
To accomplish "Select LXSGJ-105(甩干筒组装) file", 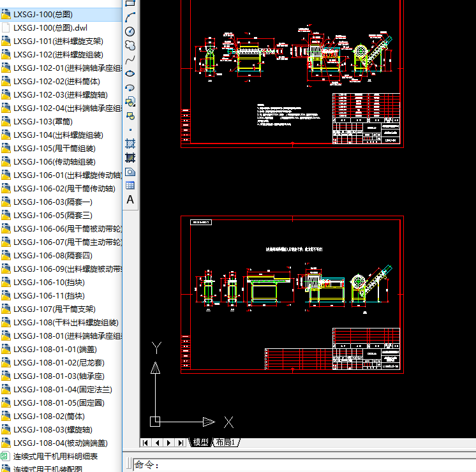I will (x=54, y=149).
